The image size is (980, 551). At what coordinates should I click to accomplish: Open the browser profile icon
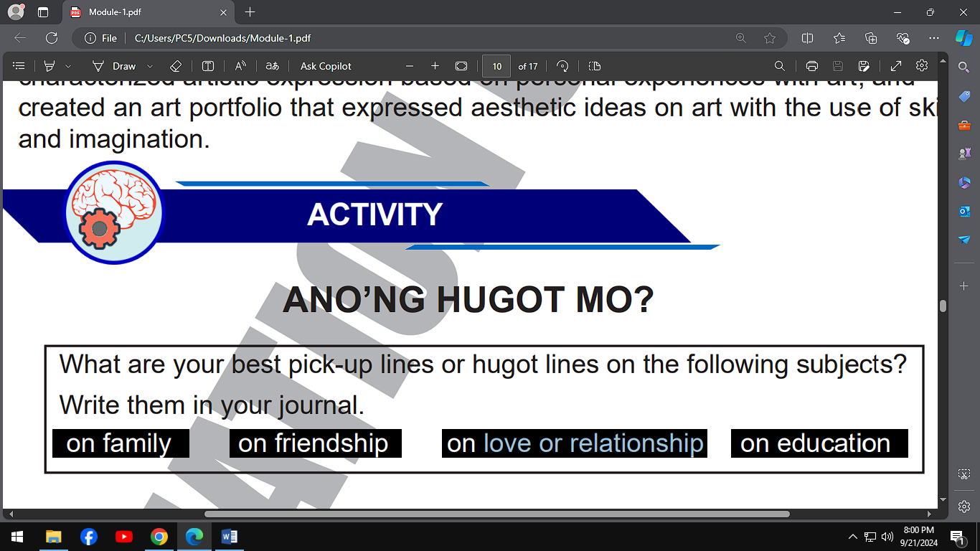[15, 12]
